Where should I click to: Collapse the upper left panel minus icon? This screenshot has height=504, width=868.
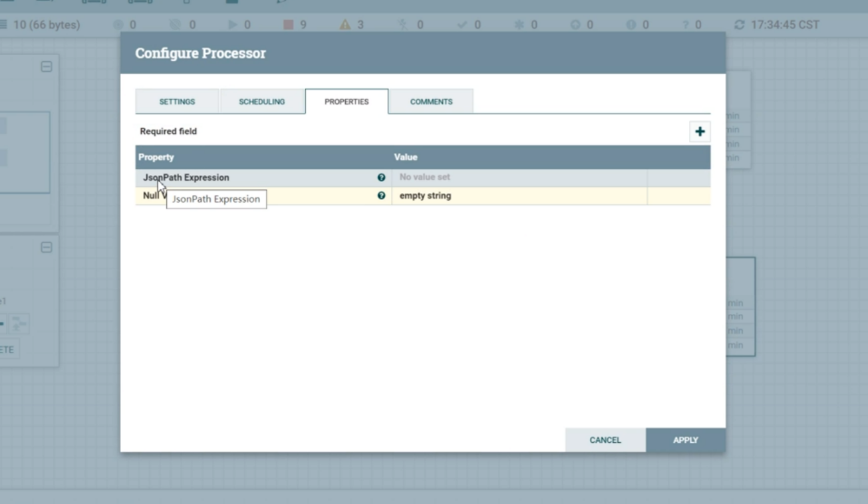(x=47, y=66)
